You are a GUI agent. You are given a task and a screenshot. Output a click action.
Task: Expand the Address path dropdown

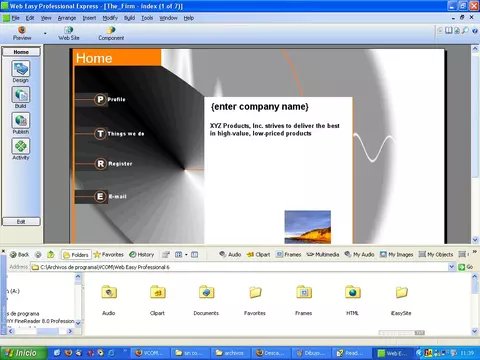451,267
